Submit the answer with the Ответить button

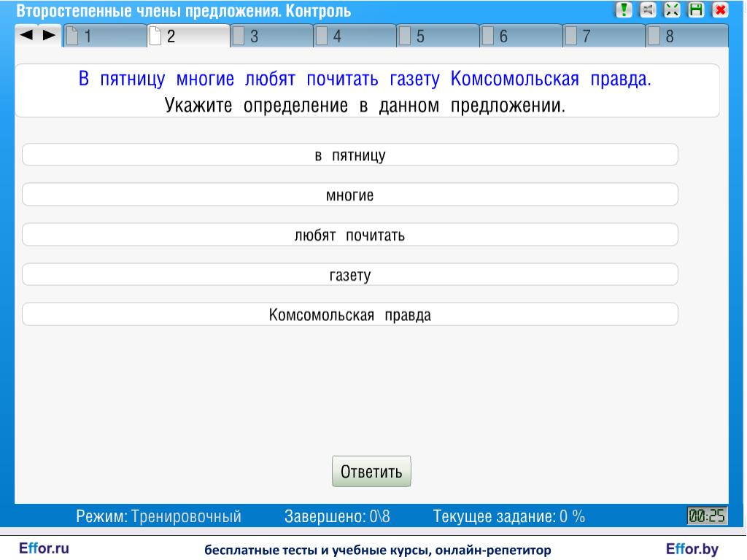click(371, 472)
